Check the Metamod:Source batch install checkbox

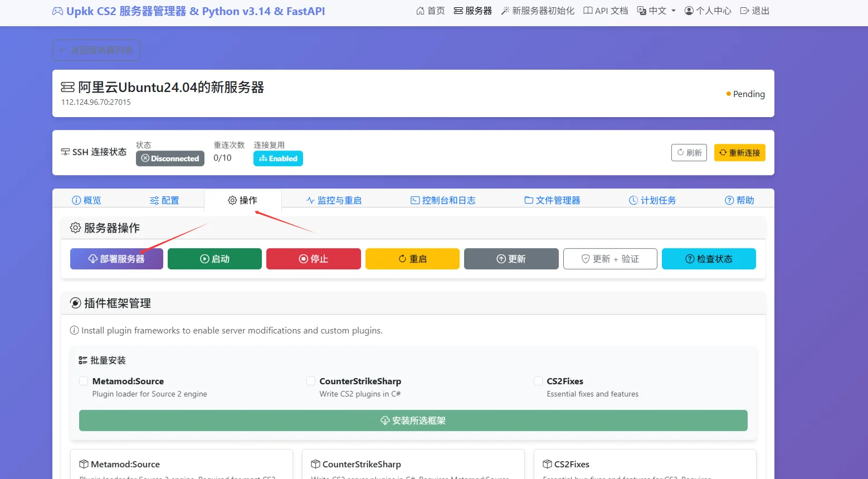click(84, 381)
